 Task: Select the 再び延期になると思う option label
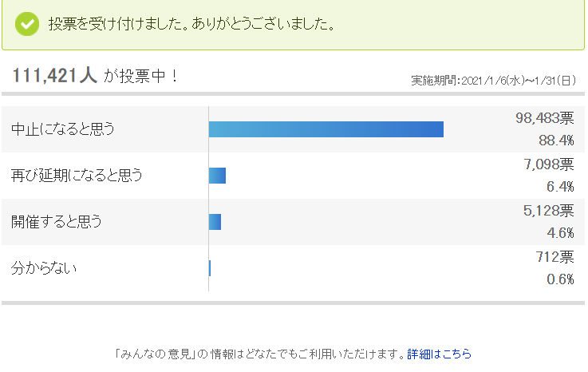tap(77, 176)
